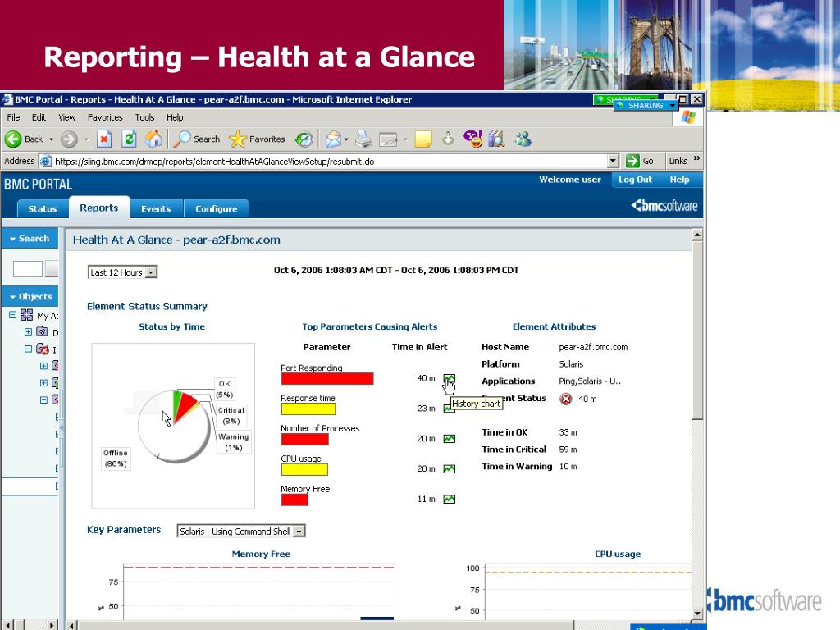Open the Favorites star toolbar button
Viewport: 840px width, 630px height.
click(257, 139)
